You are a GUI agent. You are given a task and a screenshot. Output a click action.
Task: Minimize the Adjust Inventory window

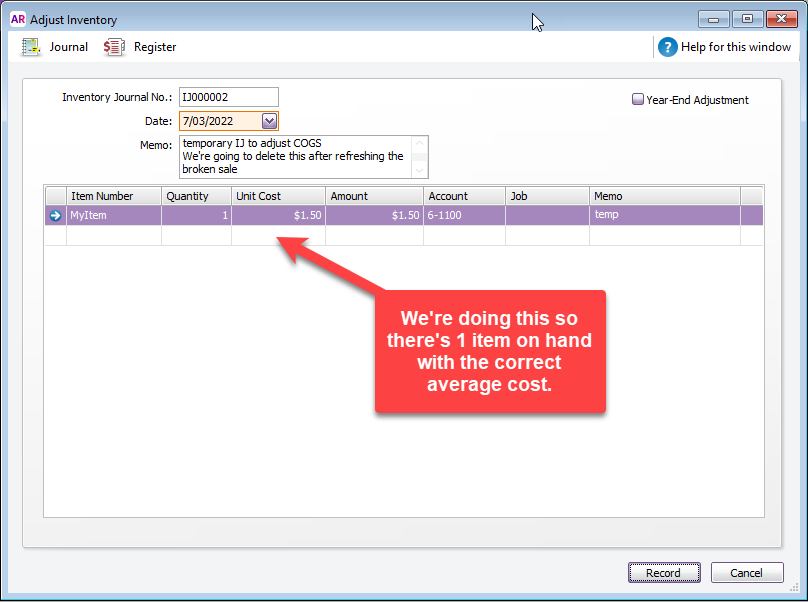(x=714, y=19)
